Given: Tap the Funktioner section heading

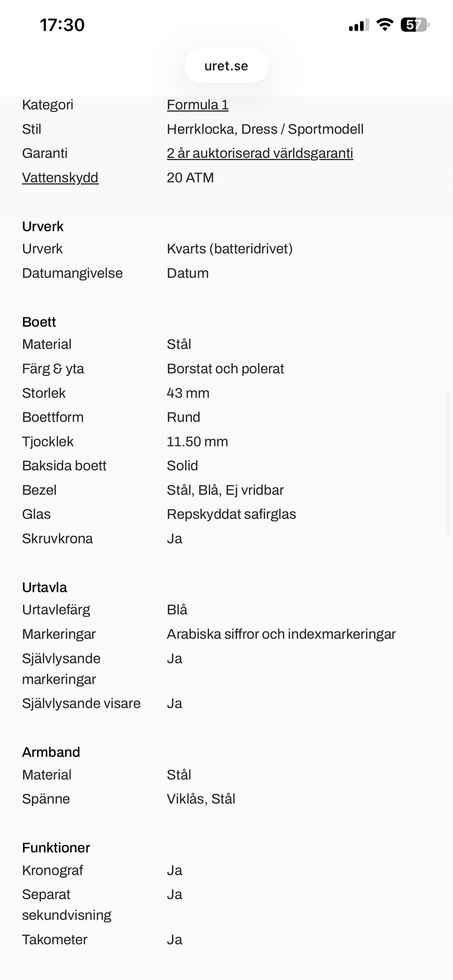Looking at the screenshot, I should (56, 848).
